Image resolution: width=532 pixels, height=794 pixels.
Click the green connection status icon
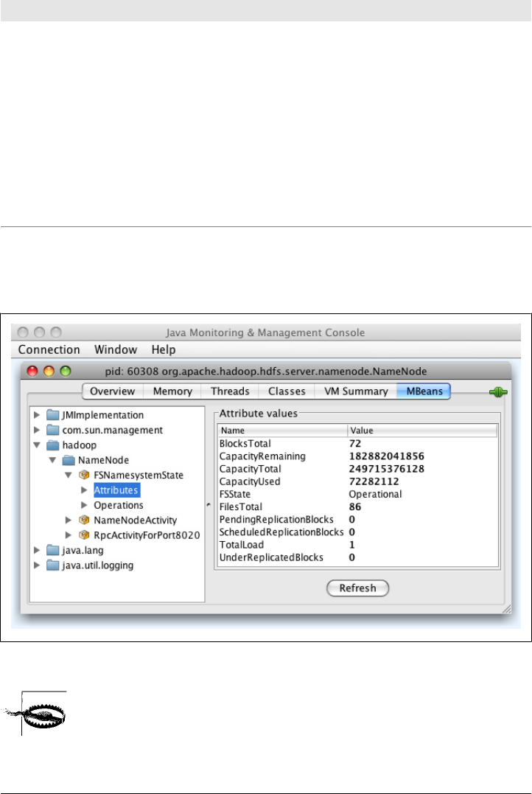tap(498, 391)
